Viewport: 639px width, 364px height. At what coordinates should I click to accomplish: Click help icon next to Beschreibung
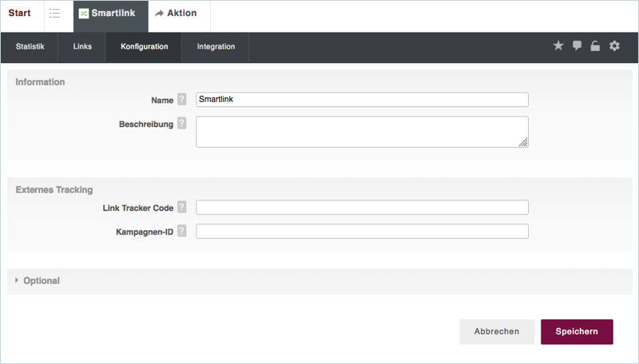[182, 124]
